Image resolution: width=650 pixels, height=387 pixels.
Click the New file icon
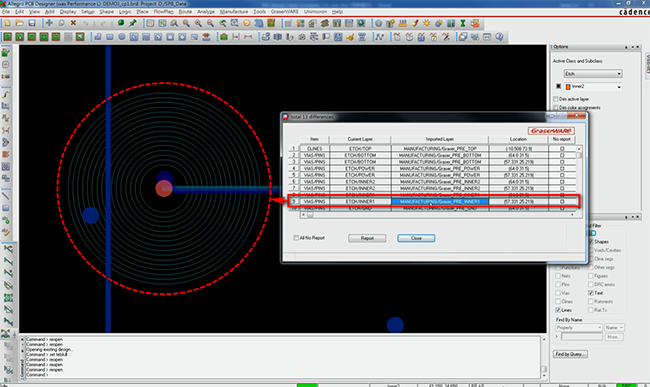7,23
